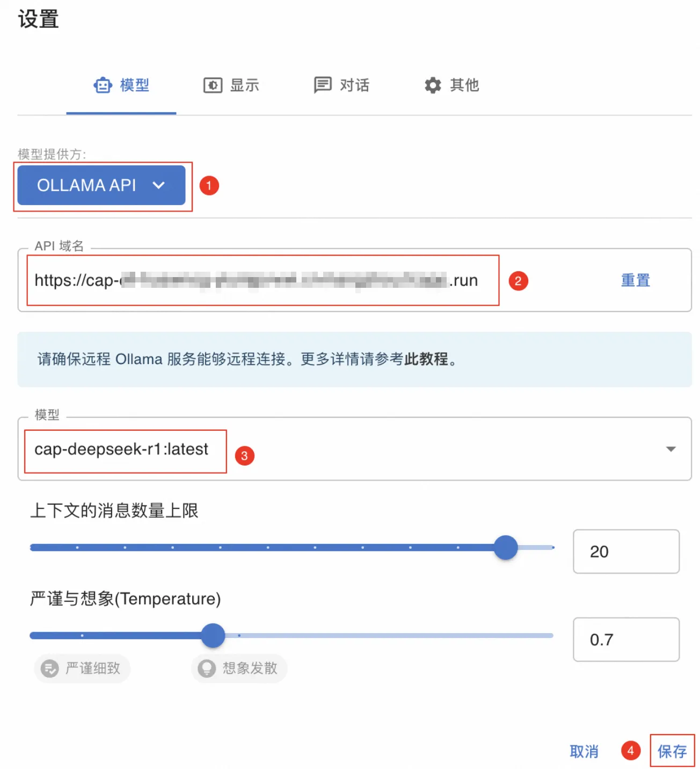Expand the model selection dropdown arrow
Viewport: 700px width, 769px height.
[670, 449]
